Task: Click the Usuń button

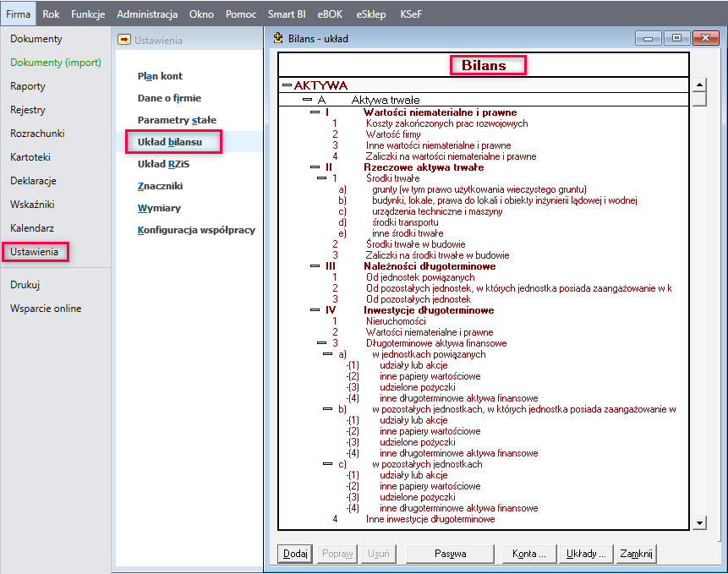Action: coord(379,554)
